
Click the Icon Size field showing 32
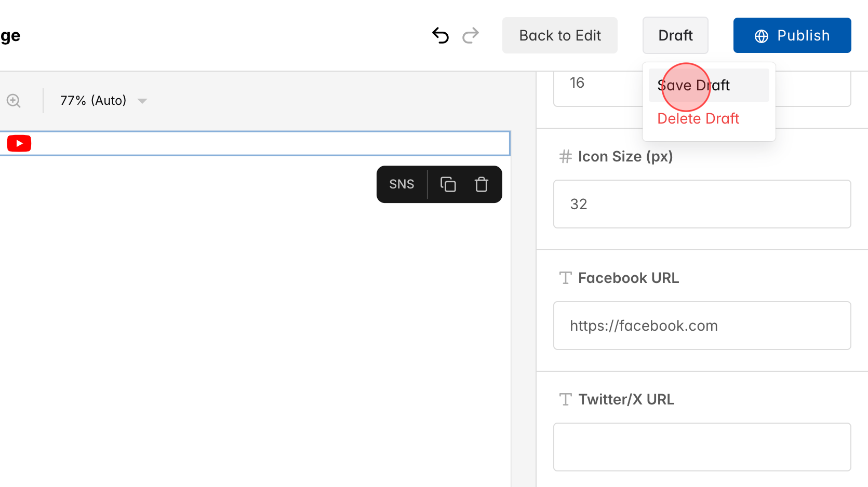point(702,204)
